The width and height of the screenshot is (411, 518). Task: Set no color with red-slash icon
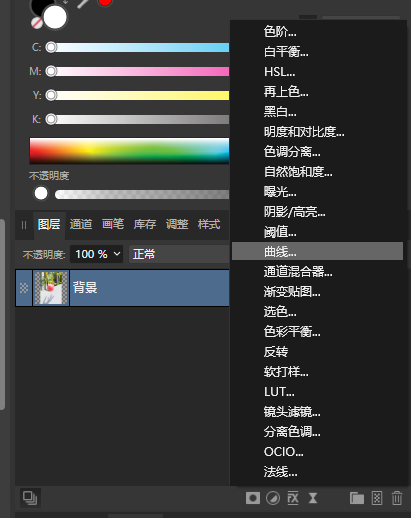tap(37, 23)
